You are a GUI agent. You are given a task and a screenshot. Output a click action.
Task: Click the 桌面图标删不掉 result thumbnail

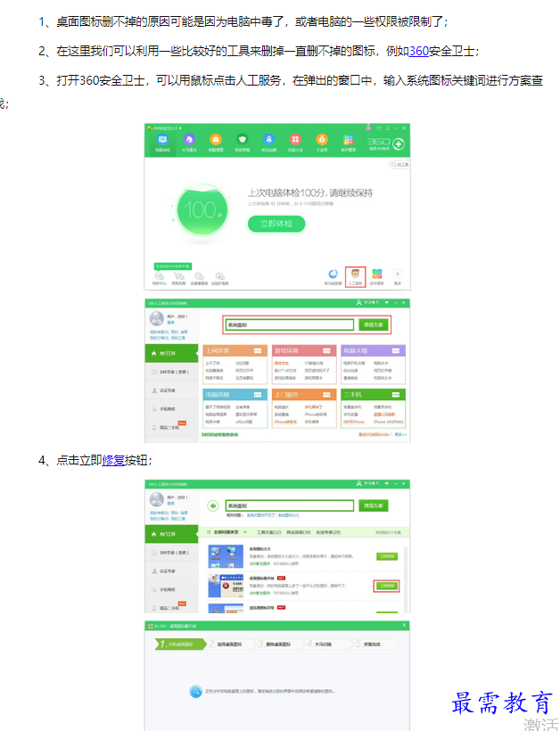point(226,586)
